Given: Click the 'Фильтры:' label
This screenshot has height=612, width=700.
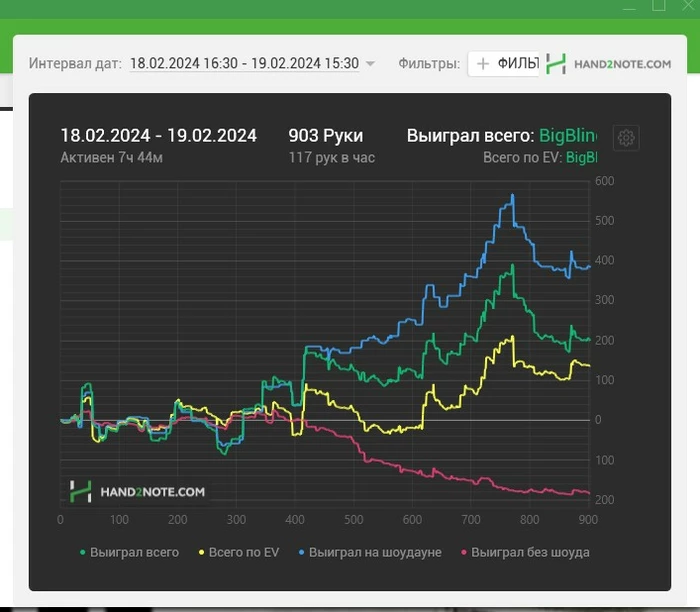Looking at the screenshot, I should coord(429,63).
